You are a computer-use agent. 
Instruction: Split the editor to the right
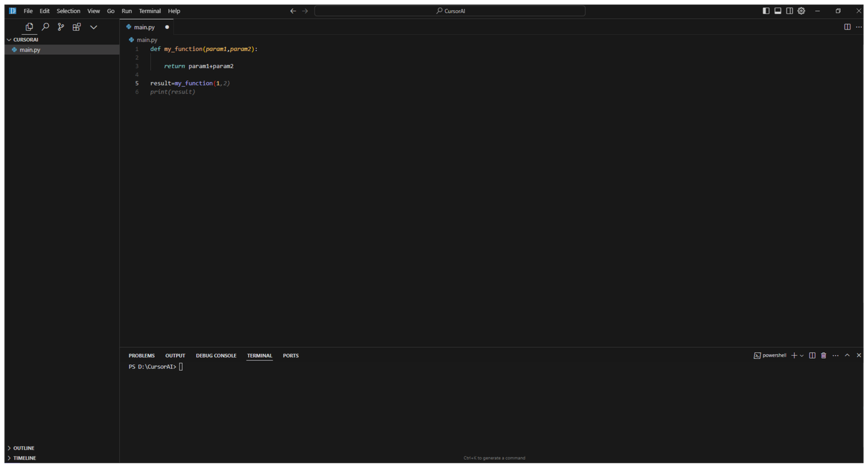848,27
